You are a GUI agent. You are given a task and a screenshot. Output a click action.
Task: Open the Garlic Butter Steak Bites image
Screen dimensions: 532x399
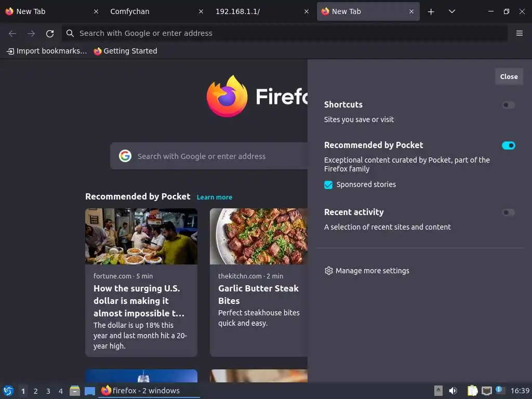pos(259,236)
